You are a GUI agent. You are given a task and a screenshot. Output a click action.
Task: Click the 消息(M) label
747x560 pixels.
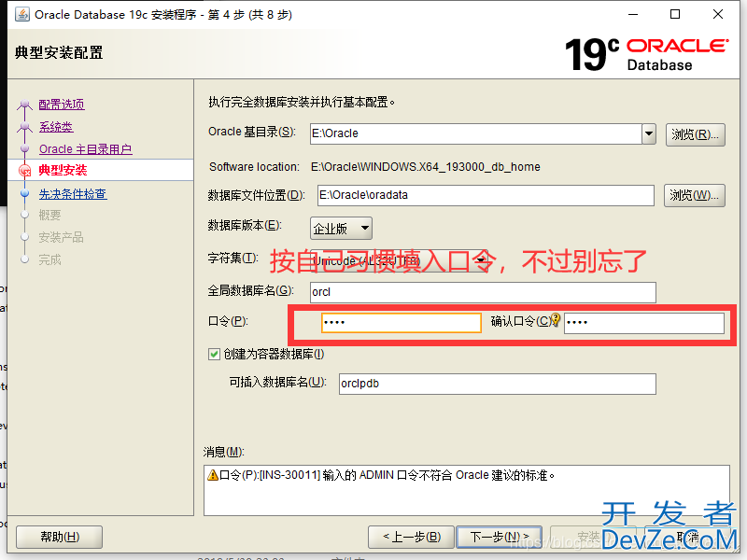coord(223,452)
